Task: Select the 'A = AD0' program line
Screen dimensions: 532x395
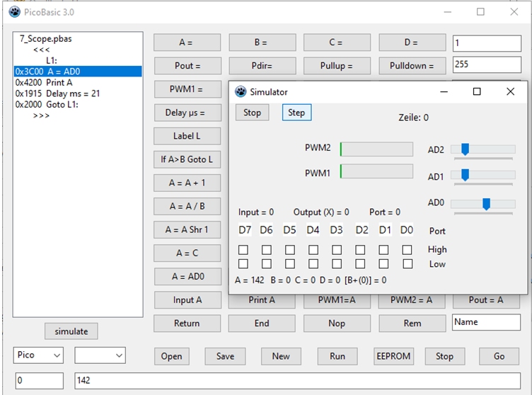Action: click(x=78, y=71)
